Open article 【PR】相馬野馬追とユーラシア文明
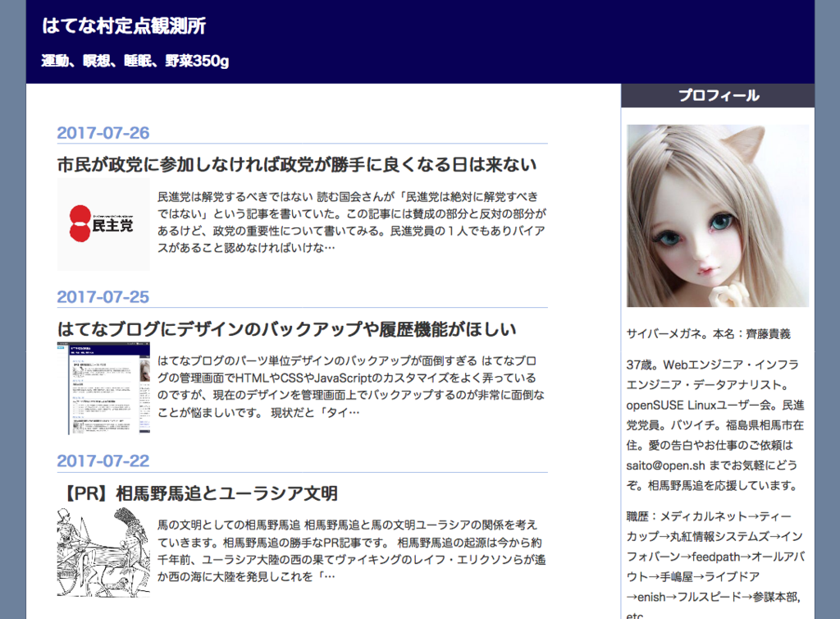The height and width of the screenshot is (619, 840). (199, 493)
